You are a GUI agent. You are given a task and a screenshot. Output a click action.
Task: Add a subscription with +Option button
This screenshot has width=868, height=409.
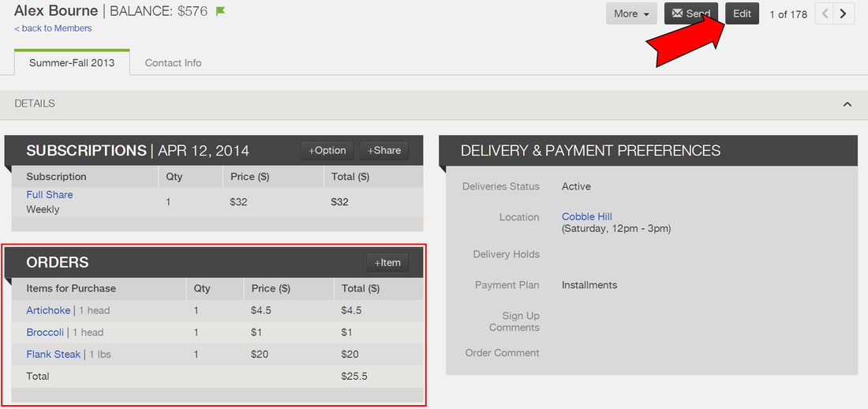click(327, 151)
